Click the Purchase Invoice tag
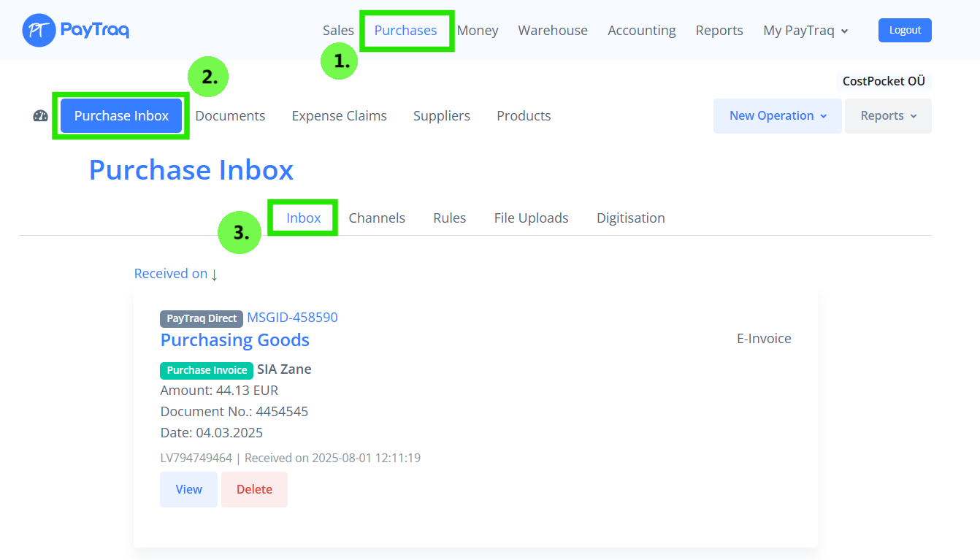The width and height of the screenshot is (980, 560). [207, 370]
